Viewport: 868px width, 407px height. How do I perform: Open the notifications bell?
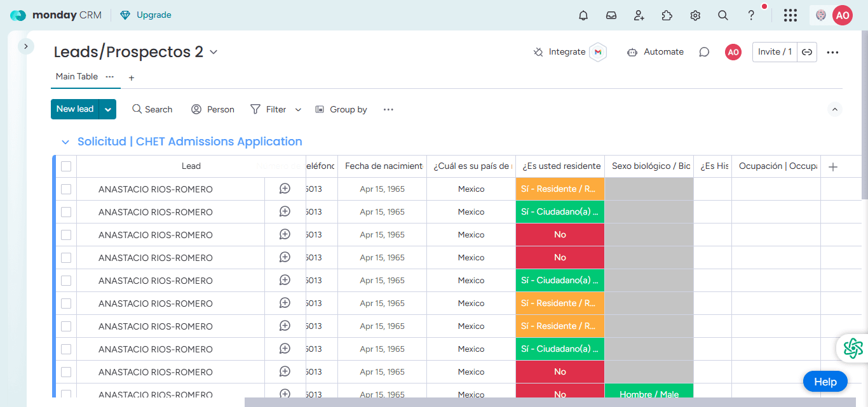point(583,15)
